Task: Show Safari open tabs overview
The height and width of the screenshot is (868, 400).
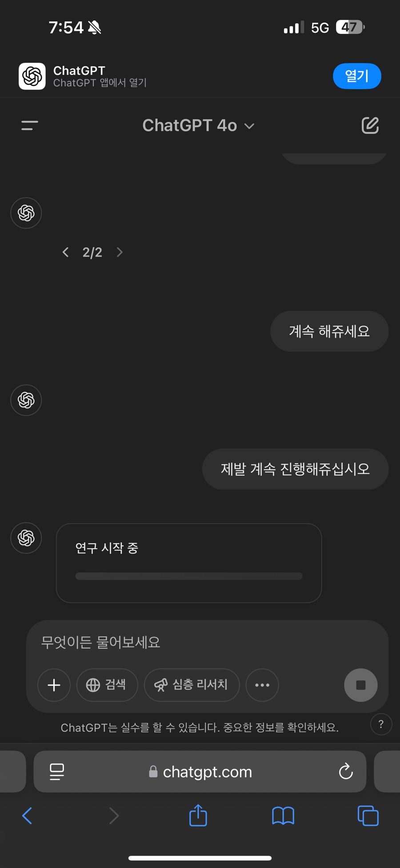Action: 368,816
